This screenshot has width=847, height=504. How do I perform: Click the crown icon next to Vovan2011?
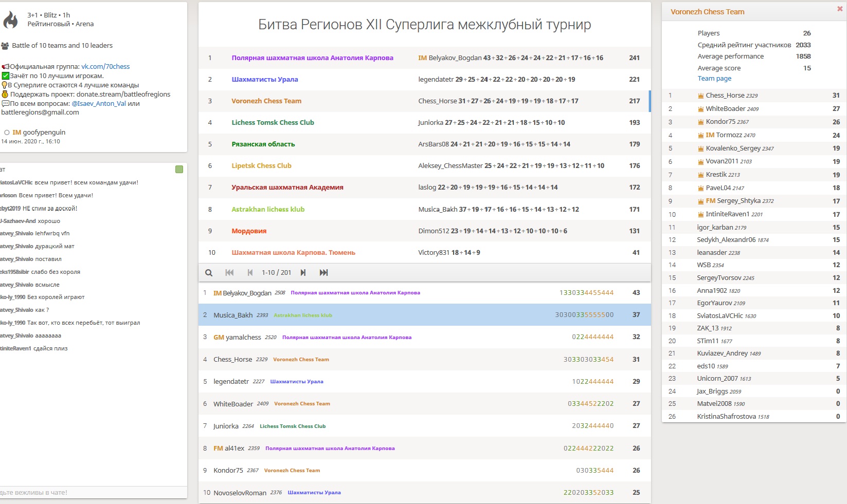700,161
